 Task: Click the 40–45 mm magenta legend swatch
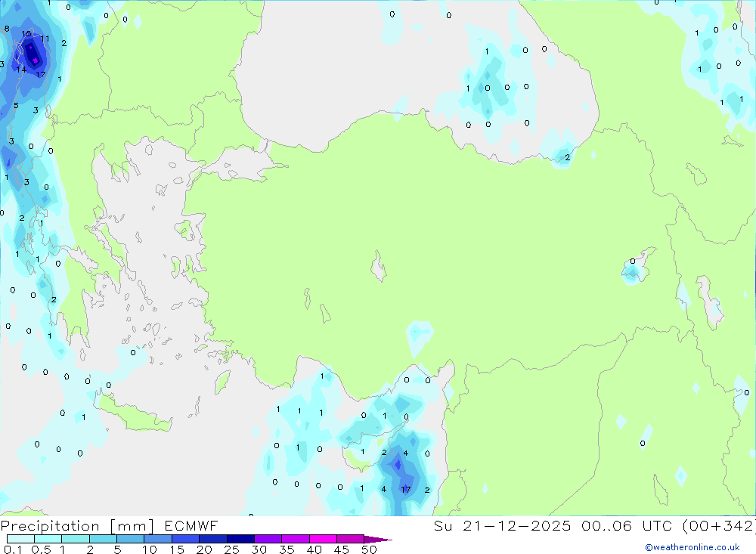(323, 539)
